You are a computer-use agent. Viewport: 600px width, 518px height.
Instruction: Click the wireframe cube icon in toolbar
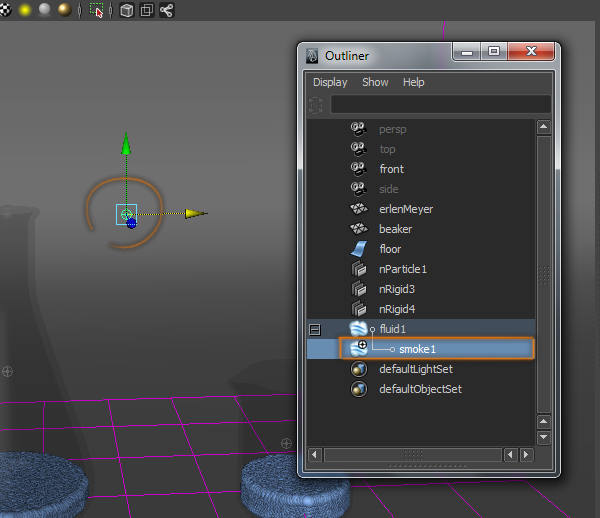pos(126,11)
